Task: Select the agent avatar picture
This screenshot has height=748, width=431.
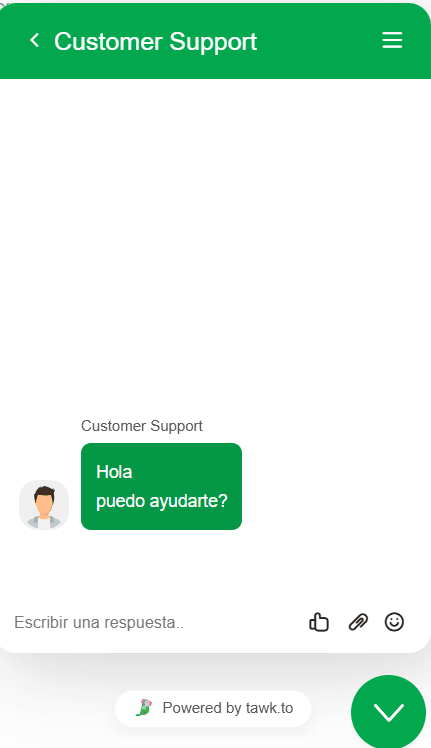Action: (44, 505)
